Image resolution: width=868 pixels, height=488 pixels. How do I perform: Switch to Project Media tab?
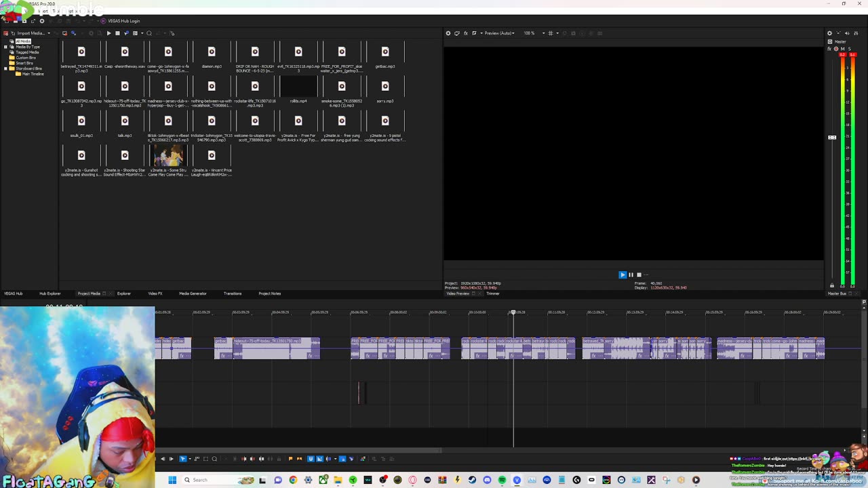89,293
